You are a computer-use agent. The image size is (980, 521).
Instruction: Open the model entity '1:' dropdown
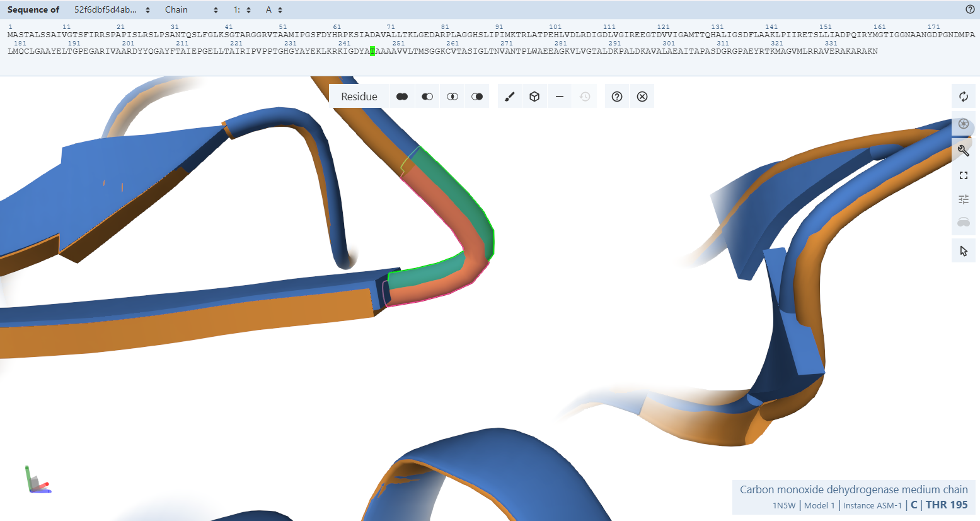242,9
